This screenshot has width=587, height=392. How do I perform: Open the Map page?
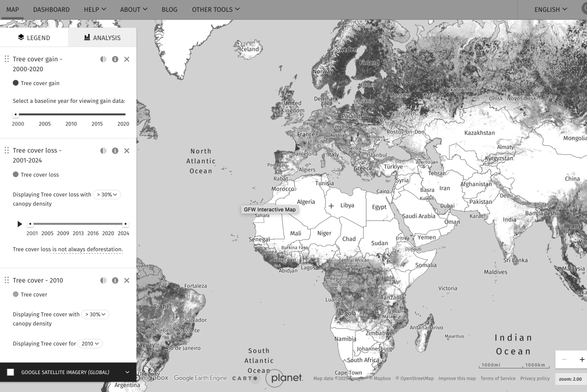click(12, 9)
